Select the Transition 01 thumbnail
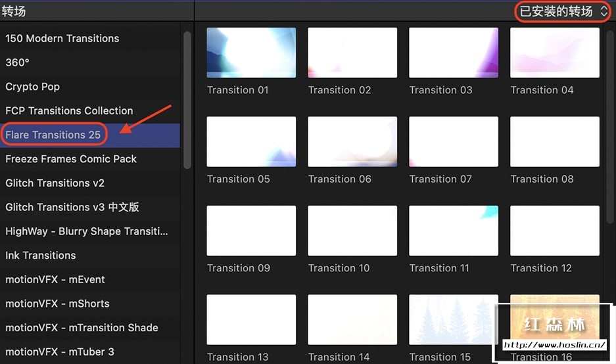This screenshot has height=364, width=616. pyautogui.click(x=251, y=53)
